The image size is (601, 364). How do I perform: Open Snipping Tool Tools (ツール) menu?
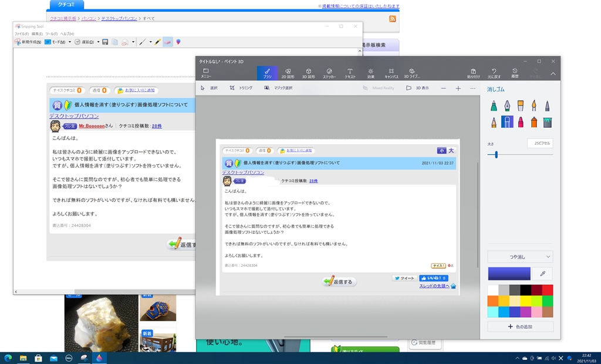pos(52,34)
